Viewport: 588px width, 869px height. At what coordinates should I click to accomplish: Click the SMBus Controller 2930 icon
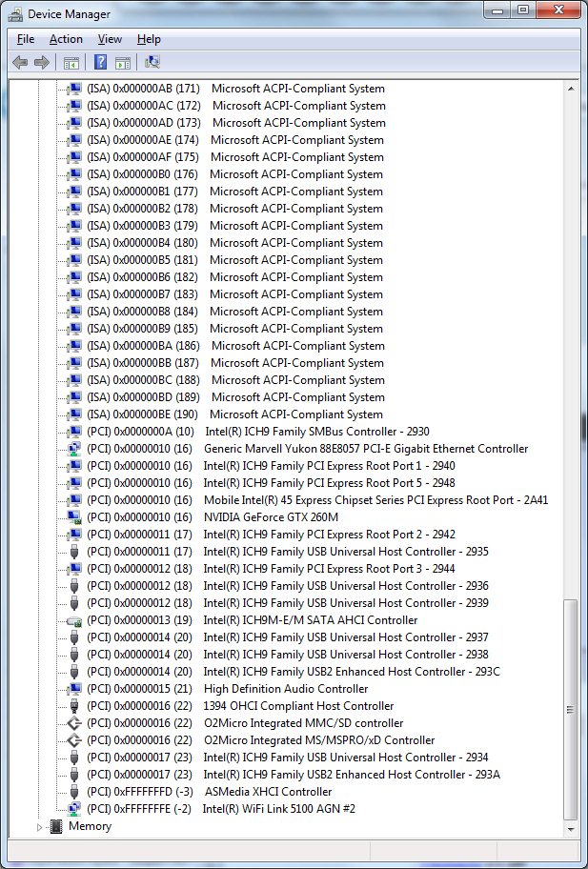pos(73,432)
